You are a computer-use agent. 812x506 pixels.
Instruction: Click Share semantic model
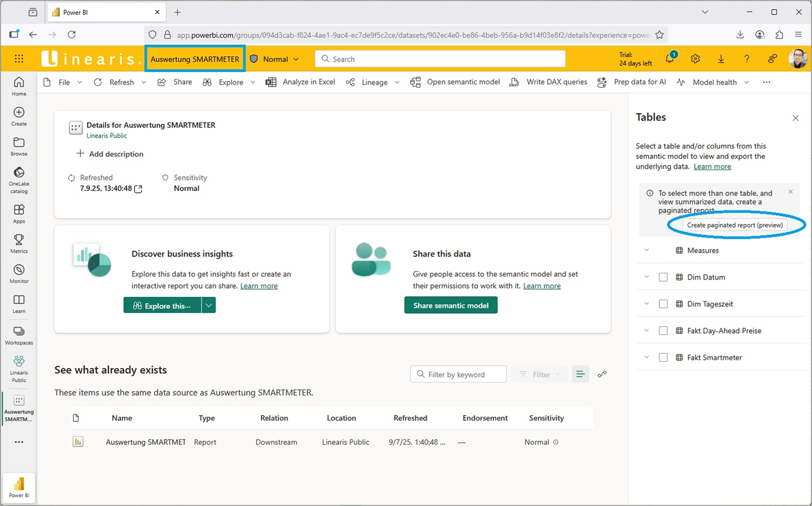pyautogui.click(x=450, y=305)
